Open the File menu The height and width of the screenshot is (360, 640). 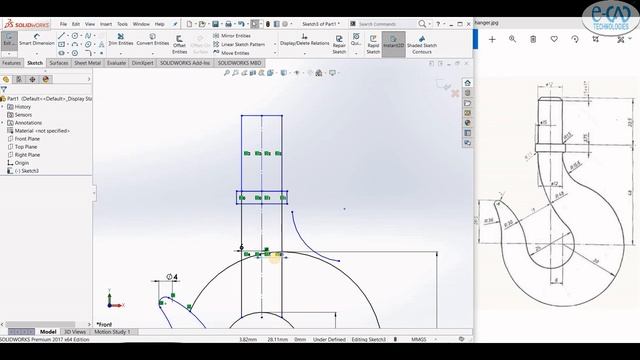63,24
